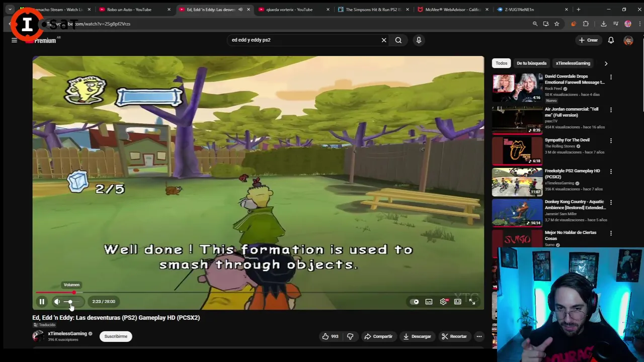Clear the search box with the X
This screenshot has width=644, height=362.
[x=384, y=40]
